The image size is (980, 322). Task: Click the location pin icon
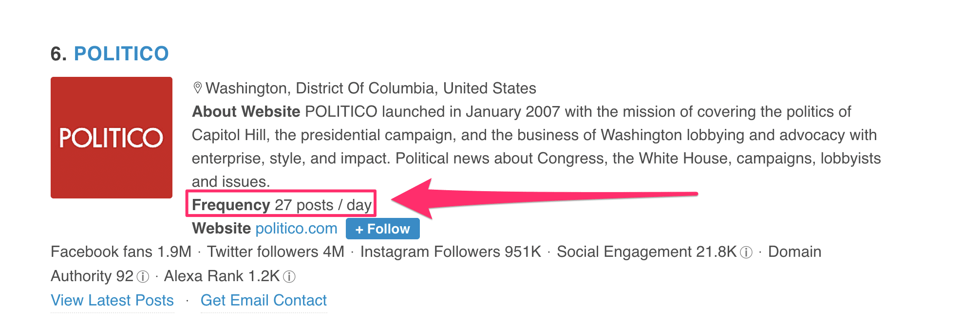point(197,88)
